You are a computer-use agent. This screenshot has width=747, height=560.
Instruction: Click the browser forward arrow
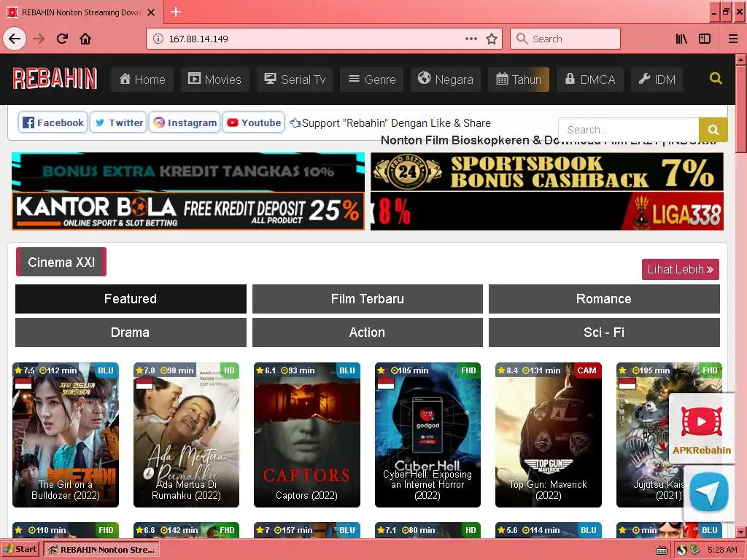pyautogui.click(x=39, y=39)
